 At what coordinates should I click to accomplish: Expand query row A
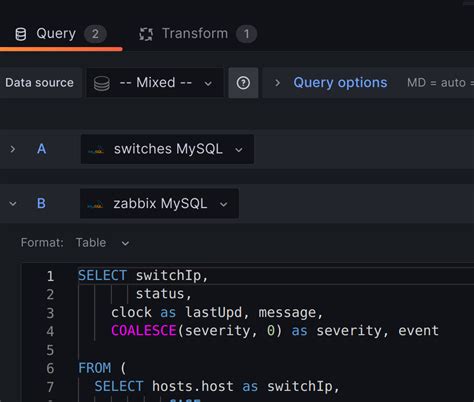pos(13,149)
